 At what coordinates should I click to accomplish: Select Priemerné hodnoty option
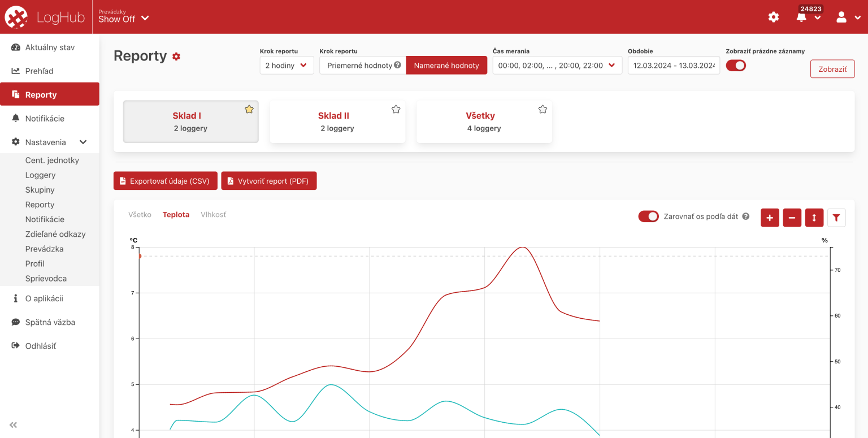click(x=359, y=66)
